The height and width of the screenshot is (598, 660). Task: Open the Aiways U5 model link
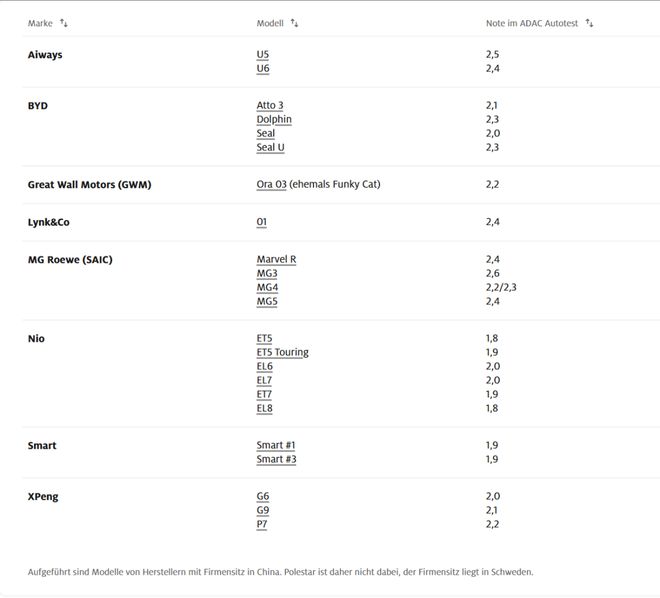(263, 55)
